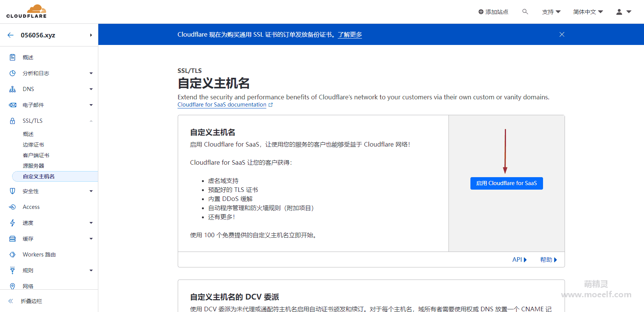644x312 pixels.
Task: Click the 网络 location pin icon
Action: pyautogui.click(x=12, y=286)
